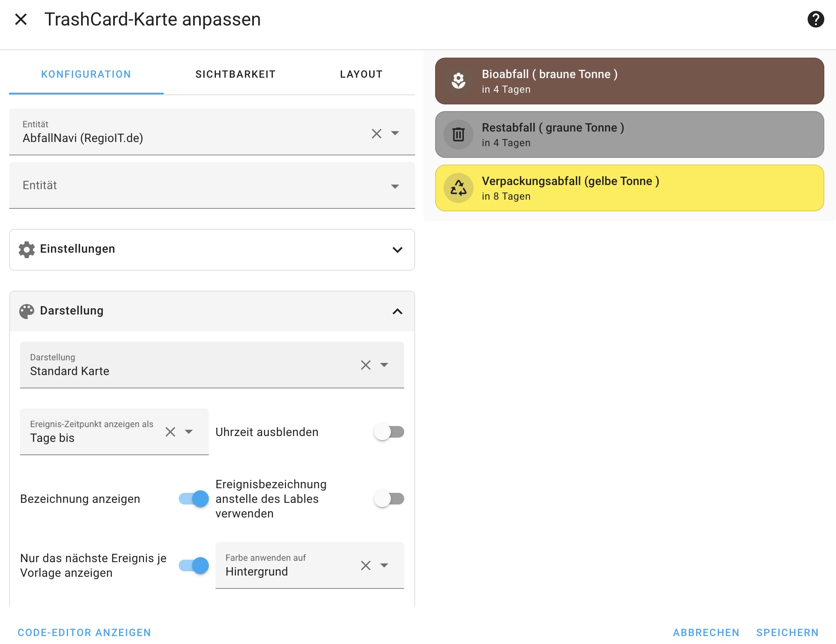Click the Verpackungsabfall recycle icon
The width and height of the screenshot is (836, 644).
459,188
